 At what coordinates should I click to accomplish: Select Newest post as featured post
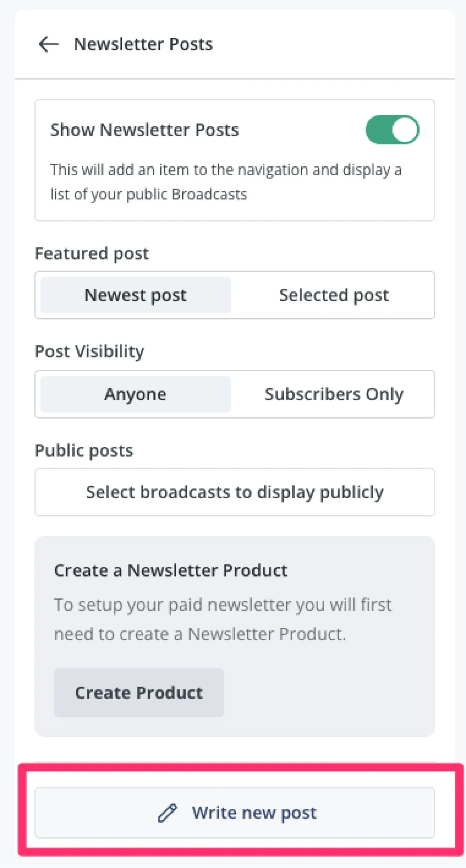pos(136,295)
